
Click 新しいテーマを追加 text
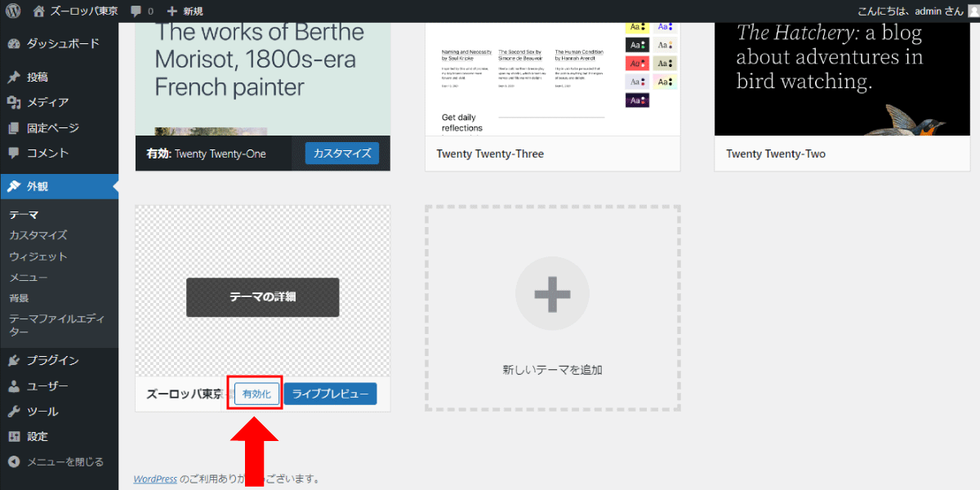[x=552, y=370]
